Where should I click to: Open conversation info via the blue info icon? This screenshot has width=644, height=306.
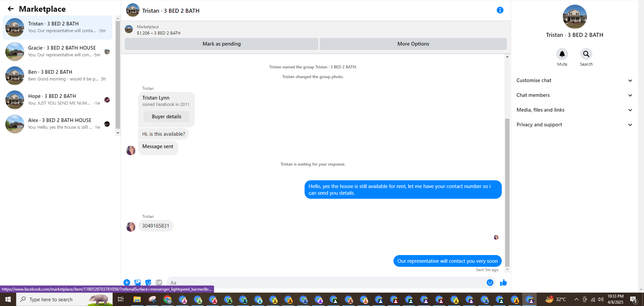tap(500, 10)
